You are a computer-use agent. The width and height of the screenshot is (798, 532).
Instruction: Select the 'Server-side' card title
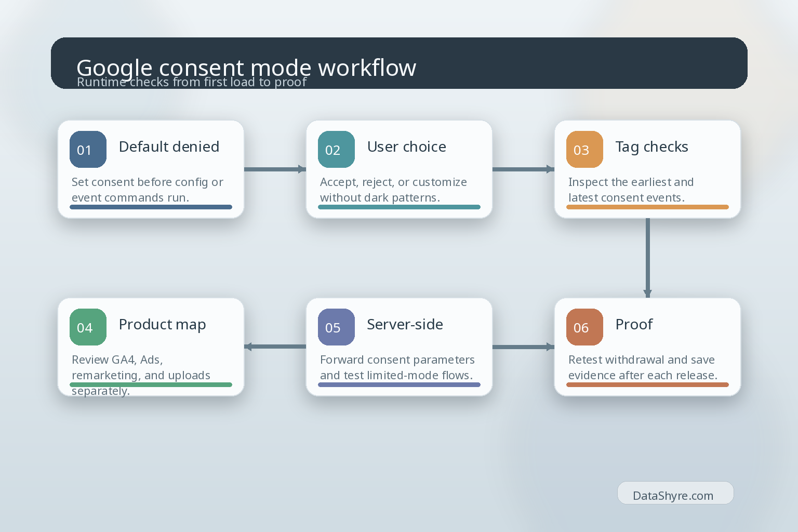tap(405, 325)
